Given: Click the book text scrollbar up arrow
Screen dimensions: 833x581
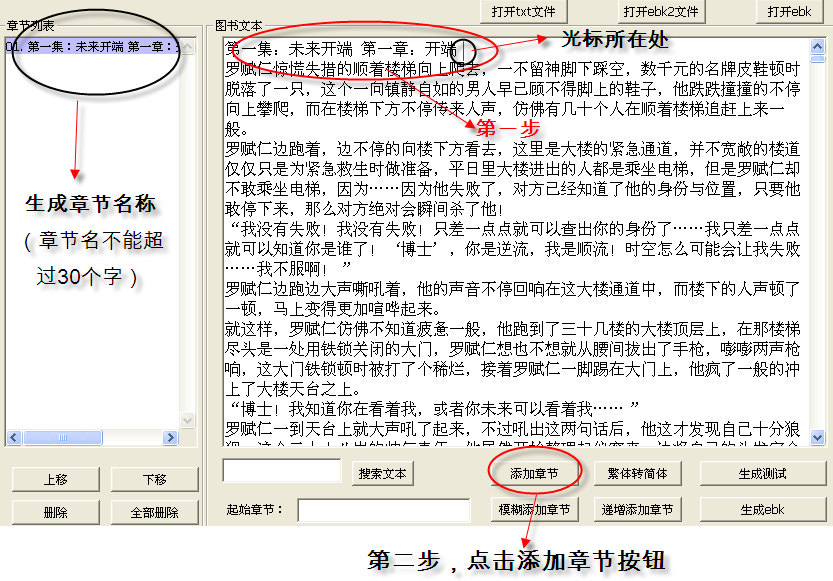Looking at the screenshot, I should coord(818,46).
